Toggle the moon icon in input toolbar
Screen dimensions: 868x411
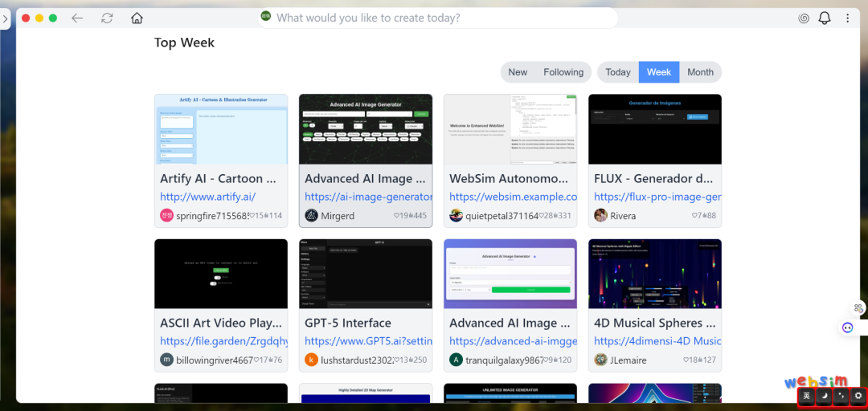point(825,396)
